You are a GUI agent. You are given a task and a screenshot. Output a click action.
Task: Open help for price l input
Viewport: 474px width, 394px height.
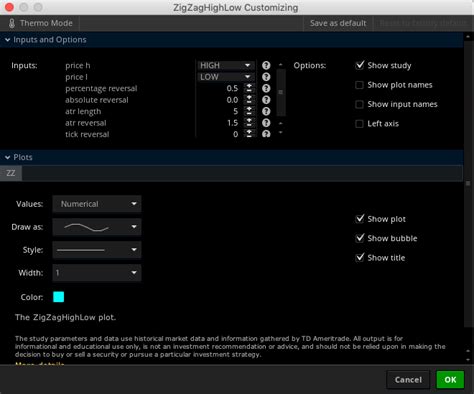pyautogui.click(x=266, y=77)
